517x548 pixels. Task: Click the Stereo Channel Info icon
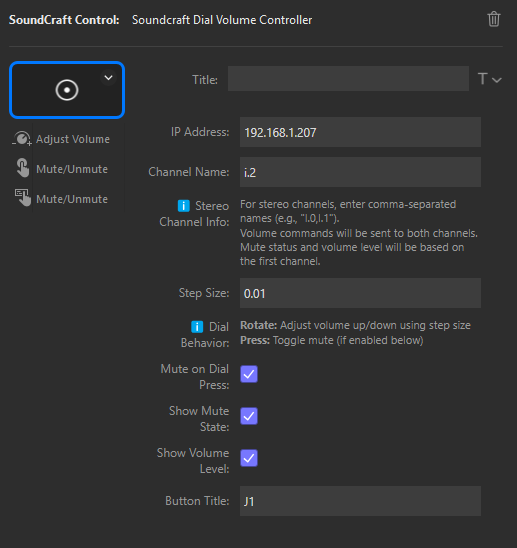(x=184, y=206)
